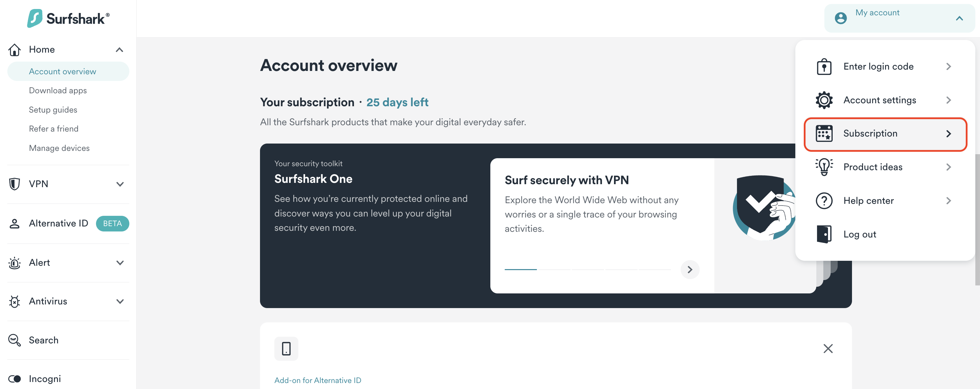Close the My account dropdown
Image resolution: width=980 pixels, height=389 pixels.
(x=959, y=18)
